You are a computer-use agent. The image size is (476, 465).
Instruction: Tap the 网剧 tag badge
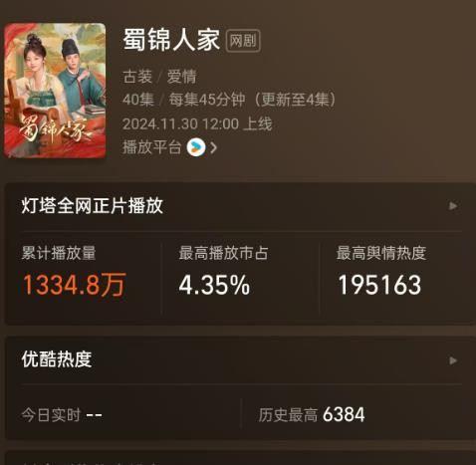(x=243, y=41)
